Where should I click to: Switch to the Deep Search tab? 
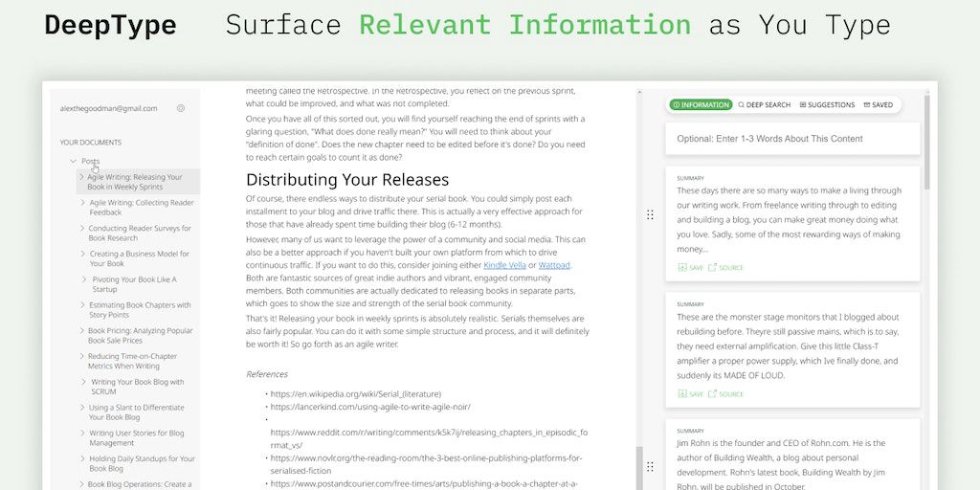[x=765, y=105]
